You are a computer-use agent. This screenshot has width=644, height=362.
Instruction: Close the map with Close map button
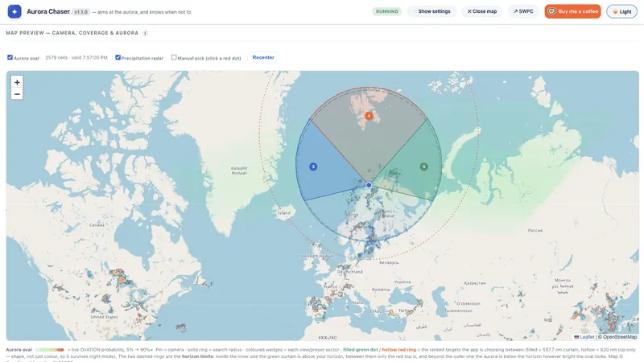coord(481,11)
